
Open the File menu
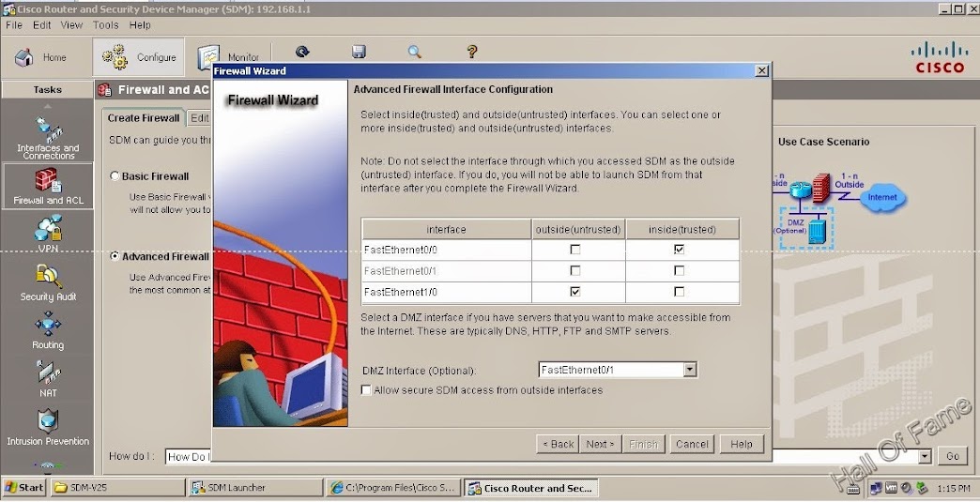point(14,25)
